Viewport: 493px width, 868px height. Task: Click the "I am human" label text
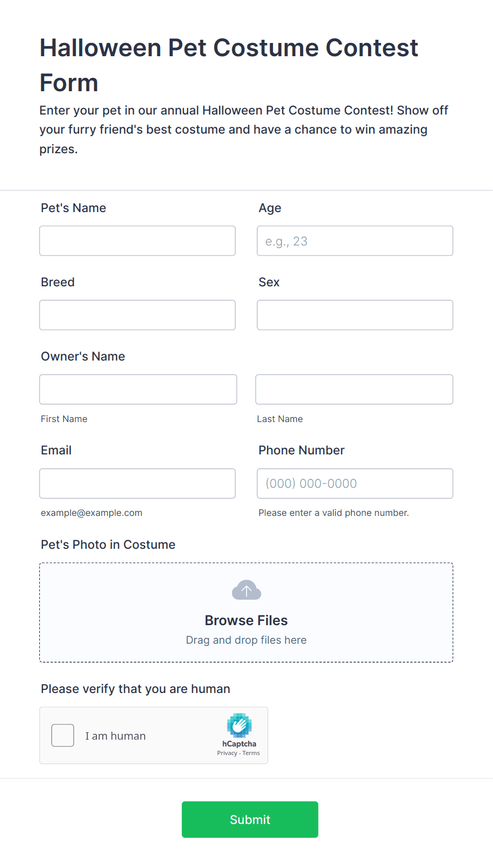point(116,735)
